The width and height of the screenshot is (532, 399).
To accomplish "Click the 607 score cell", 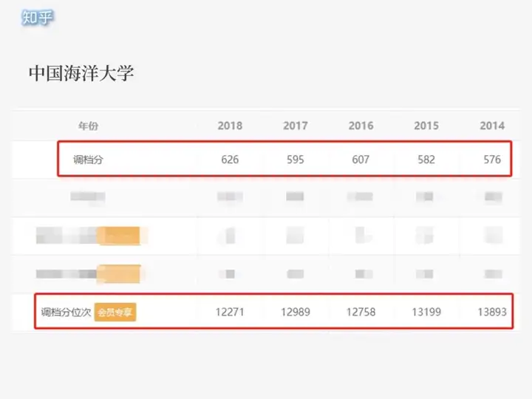I will (361, 160).
